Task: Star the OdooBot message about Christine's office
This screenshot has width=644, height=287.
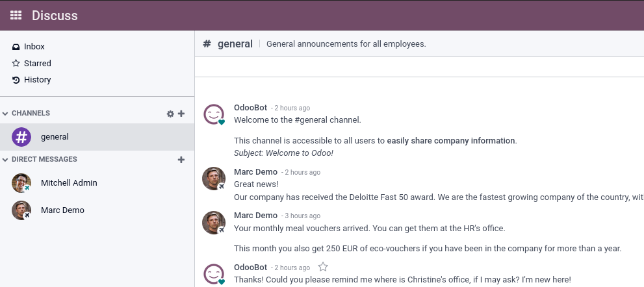Action: (323, 267)
